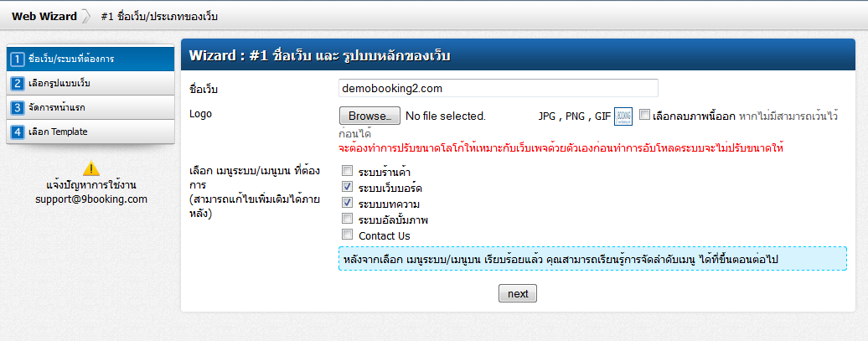Click the yellow warning triangle icon
Image resolution: width=868 pixels, height=341 pixels.
90,168
